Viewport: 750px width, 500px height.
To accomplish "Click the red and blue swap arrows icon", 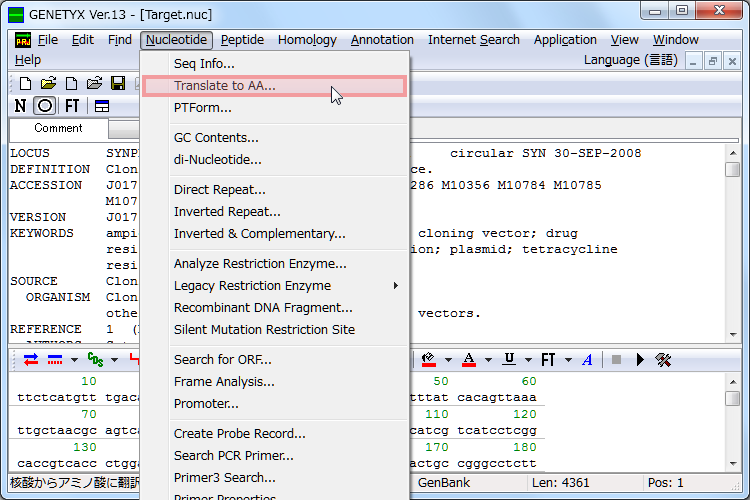I will 31,359.
